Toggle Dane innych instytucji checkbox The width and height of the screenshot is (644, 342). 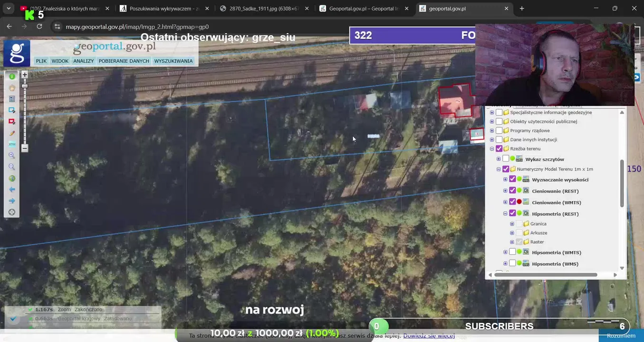(x=499, y=140)
